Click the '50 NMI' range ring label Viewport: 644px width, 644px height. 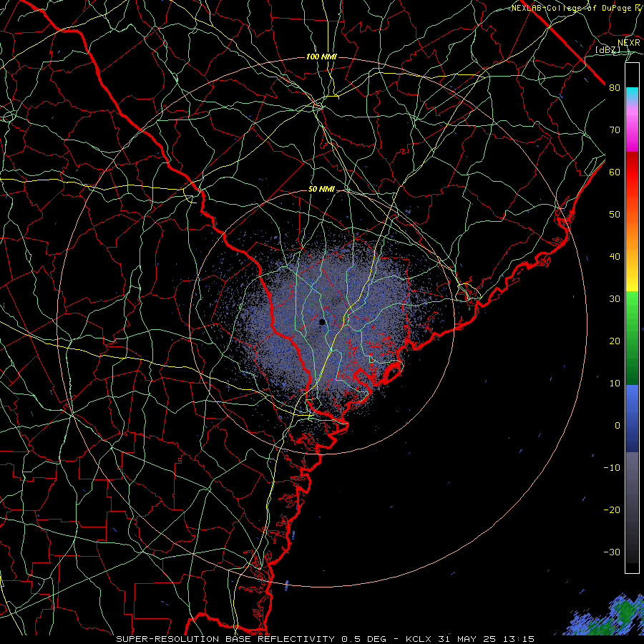tap(321, 190)
